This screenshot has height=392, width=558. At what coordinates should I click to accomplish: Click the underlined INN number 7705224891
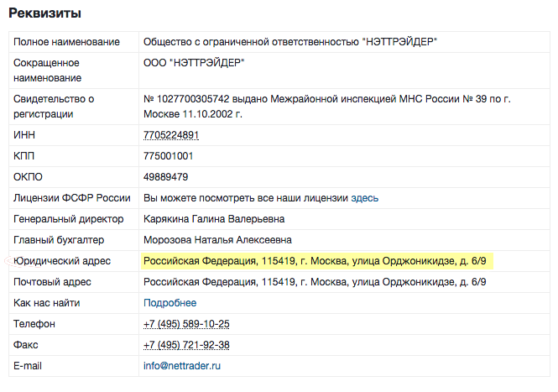click(171, 135)
